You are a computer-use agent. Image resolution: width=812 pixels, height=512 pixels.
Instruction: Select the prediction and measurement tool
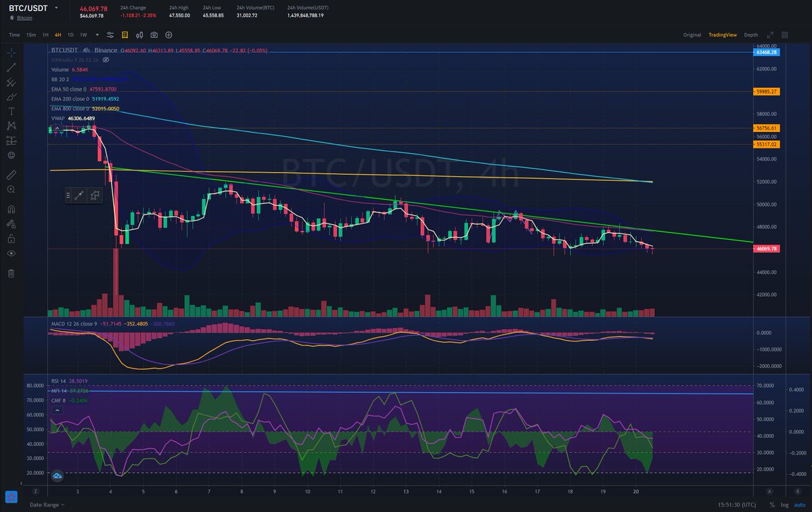click(x=11, y=141)
